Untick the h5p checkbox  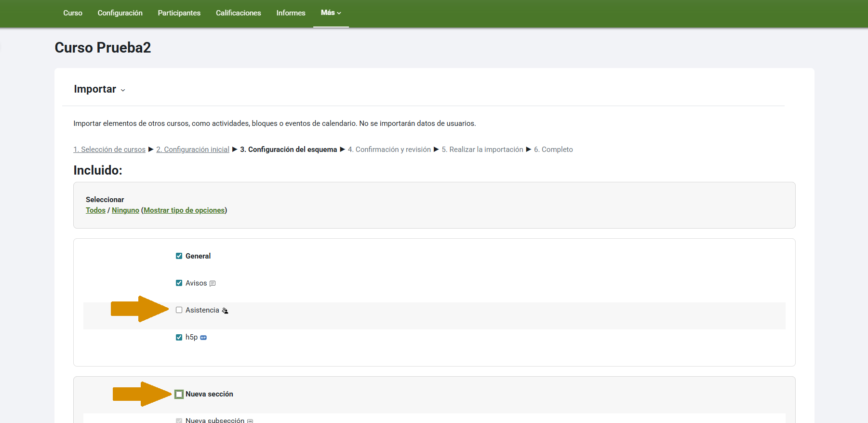(179, 337)
